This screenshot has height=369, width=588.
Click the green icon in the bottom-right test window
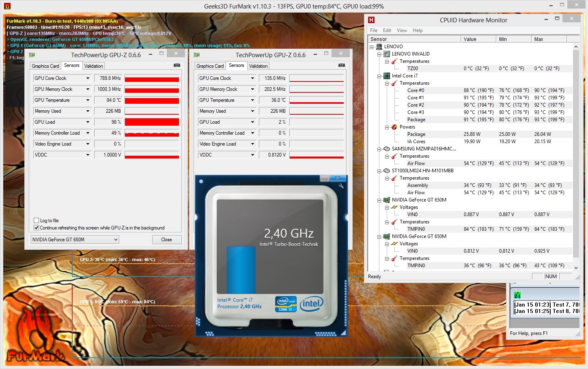tap(517, 295)
